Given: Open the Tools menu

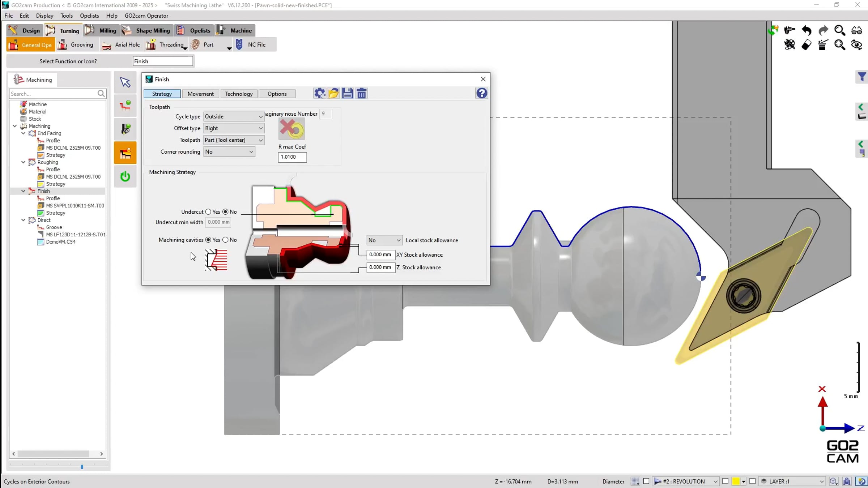Looking at the screenshot, I should (67, 16).
